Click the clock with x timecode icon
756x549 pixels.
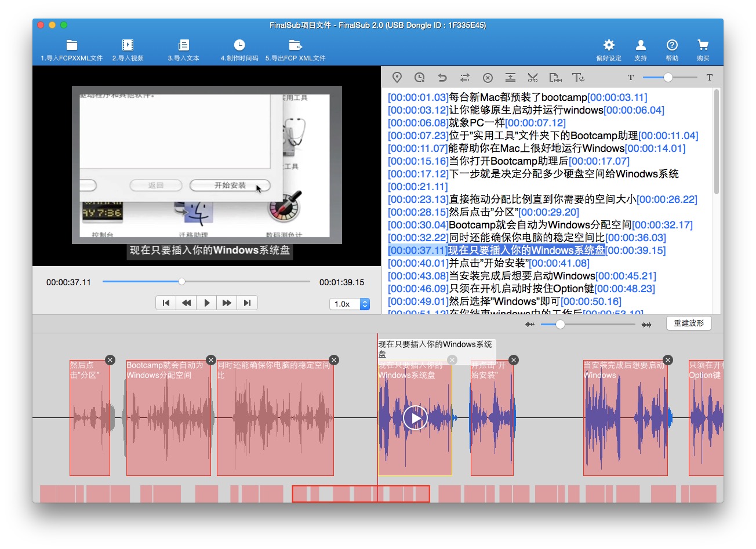coord(420,77)
